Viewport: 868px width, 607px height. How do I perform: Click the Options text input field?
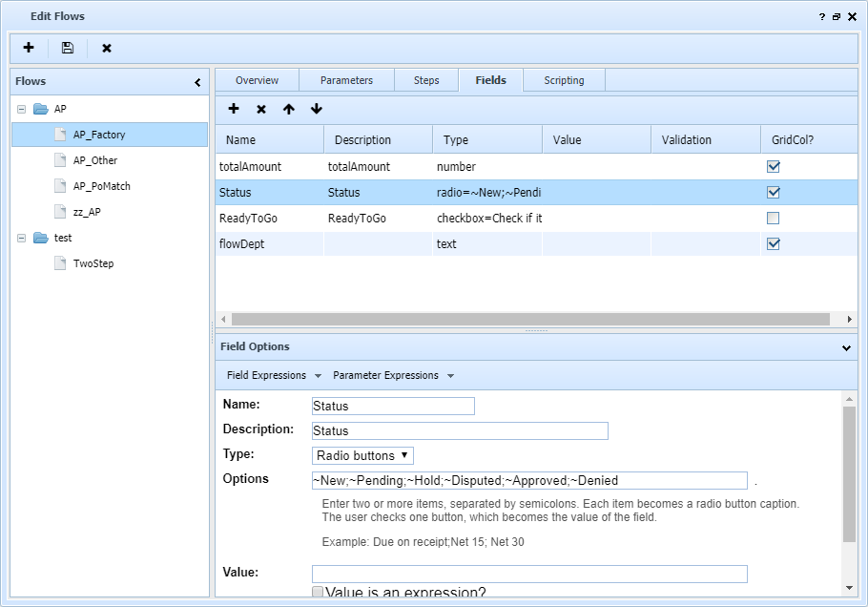coord(529,481)
